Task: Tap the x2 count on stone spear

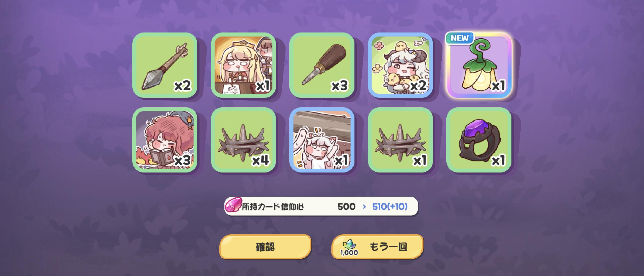Action: point(183,86)
